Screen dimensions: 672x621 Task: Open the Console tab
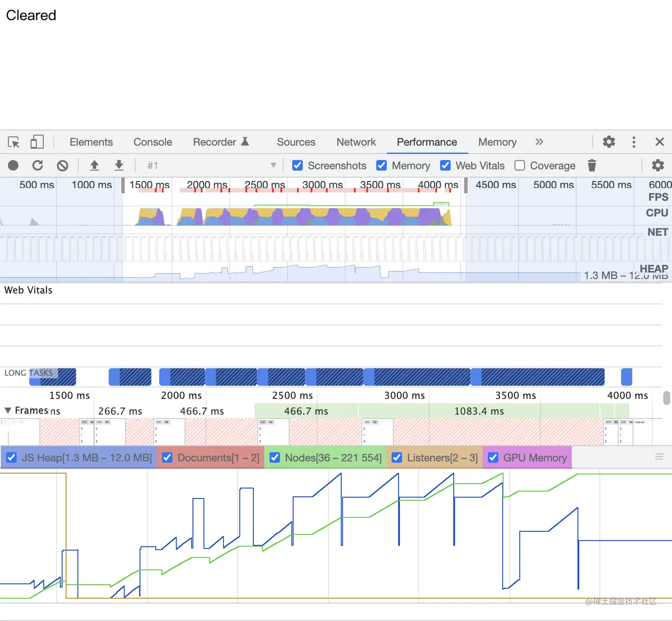(x=152, y=142)
